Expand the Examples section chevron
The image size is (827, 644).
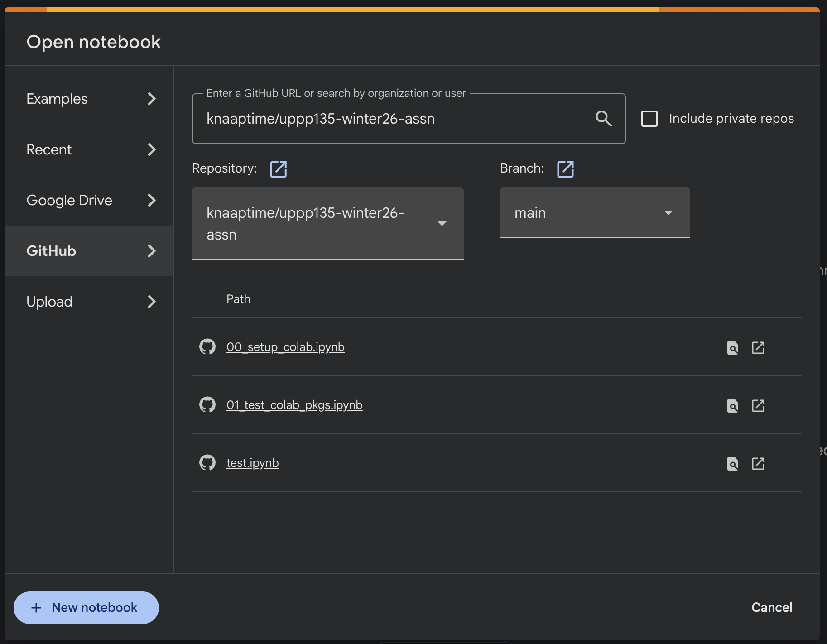pyautogui.click(x=152, y=99)
